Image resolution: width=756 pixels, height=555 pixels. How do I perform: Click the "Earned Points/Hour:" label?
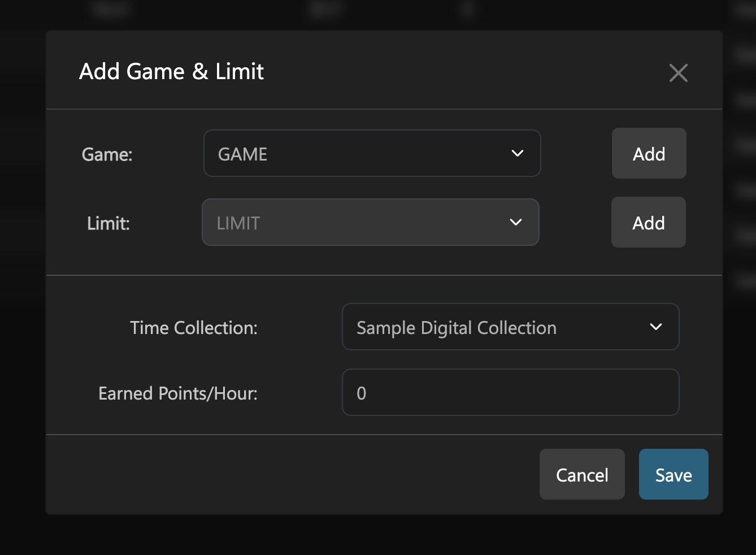177,393
